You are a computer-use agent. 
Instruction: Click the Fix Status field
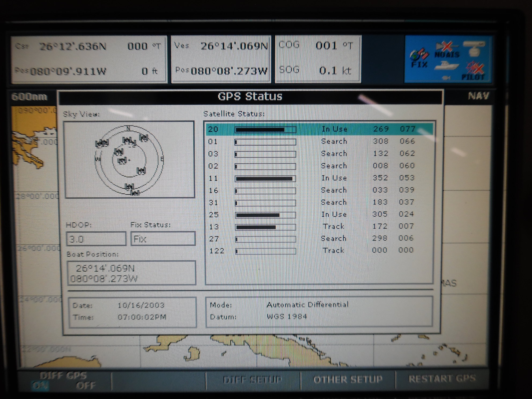[x=163, y=239]
